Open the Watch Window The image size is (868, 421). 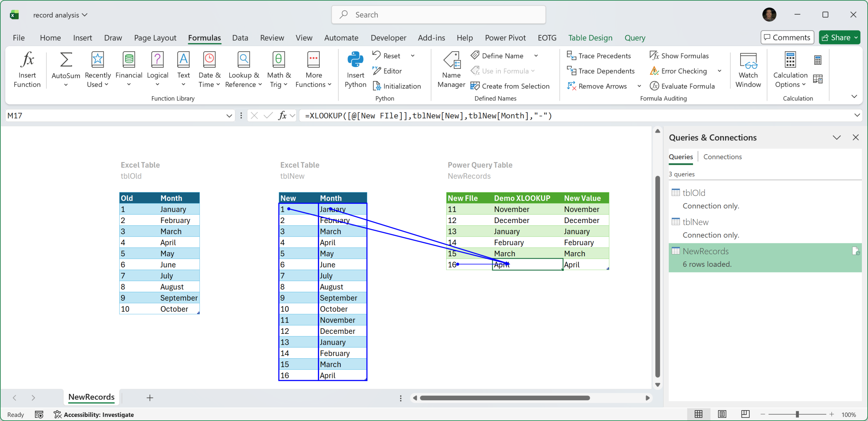tap(748, 69)
